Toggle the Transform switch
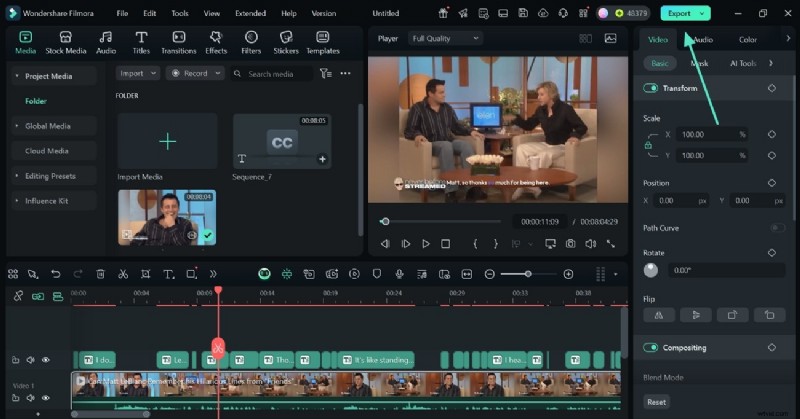This screenshot has height=419, width=800. tap(651, 88)
